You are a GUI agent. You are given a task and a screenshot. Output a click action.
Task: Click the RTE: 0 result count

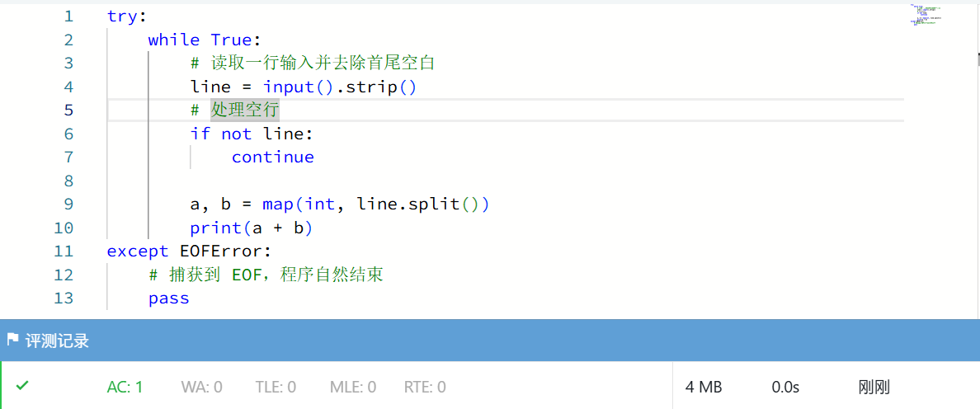(x=425, y=387)
